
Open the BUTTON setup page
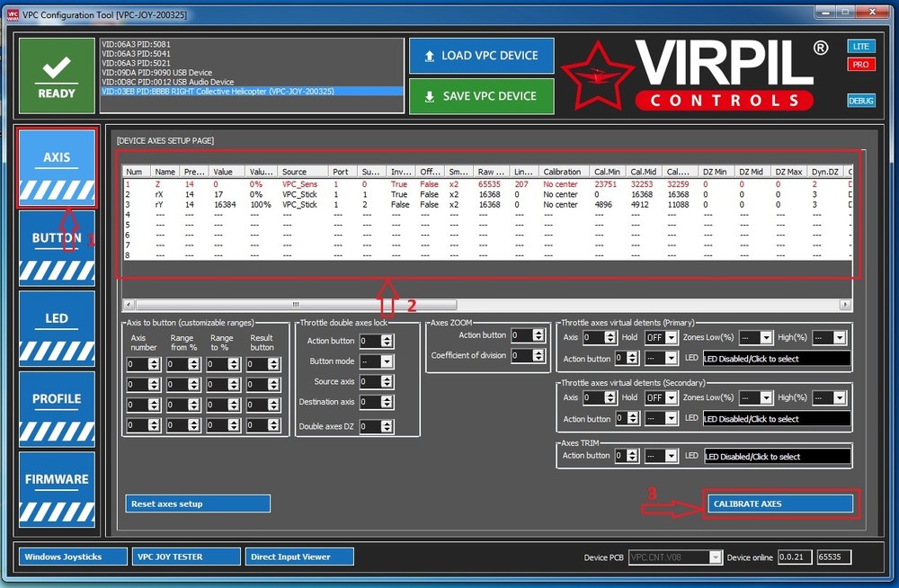57,248
